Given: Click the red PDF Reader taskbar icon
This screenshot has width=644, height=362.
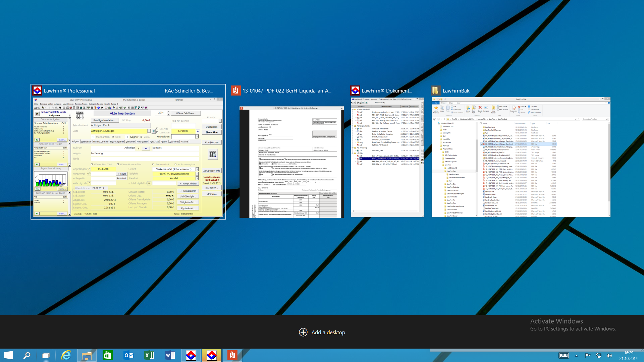Looking at the screenshot, I should (x=232, y=355).
